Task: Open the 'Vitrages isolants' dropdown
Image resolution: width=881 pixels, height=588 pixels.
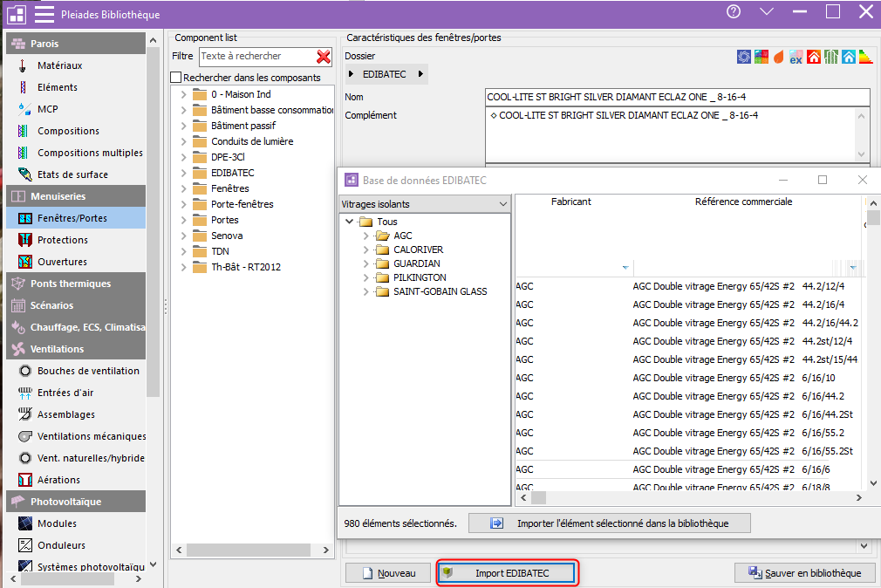Action: [x=502, y=204]
